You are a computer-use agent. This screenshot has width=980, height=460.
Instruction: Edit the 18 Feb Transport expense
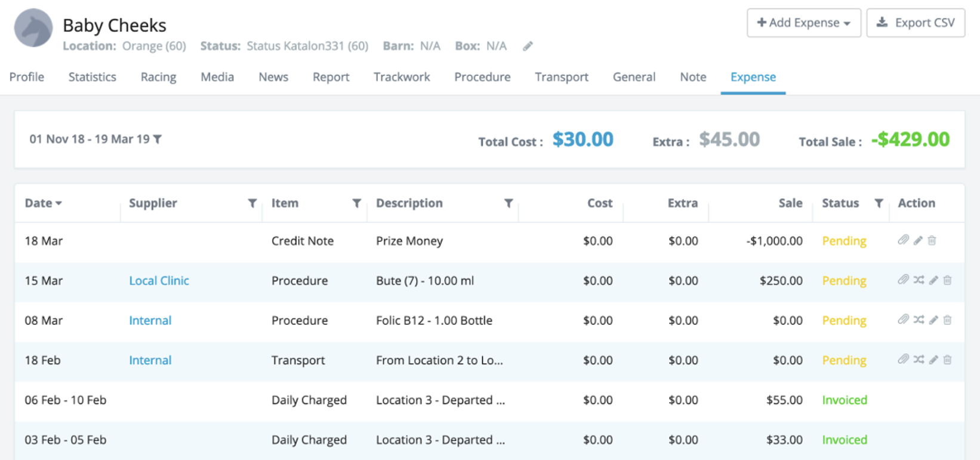pyautogui.click(x=933, y=360)
